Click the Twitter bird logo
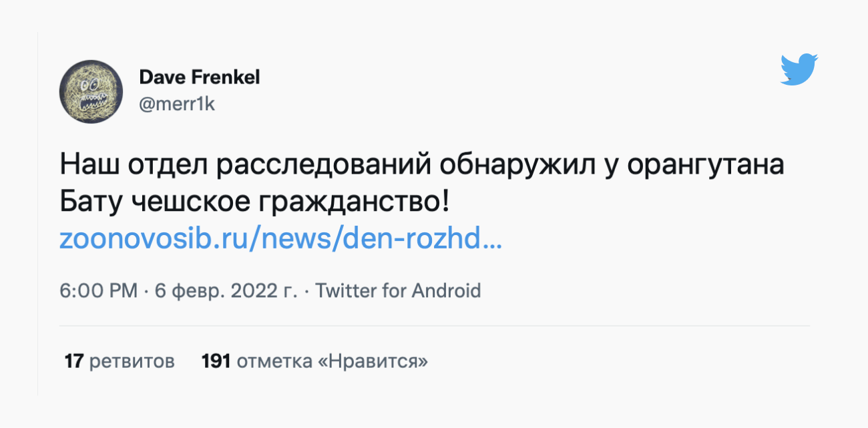This screenshot has width=868, height=428. [x=799, y=69]
